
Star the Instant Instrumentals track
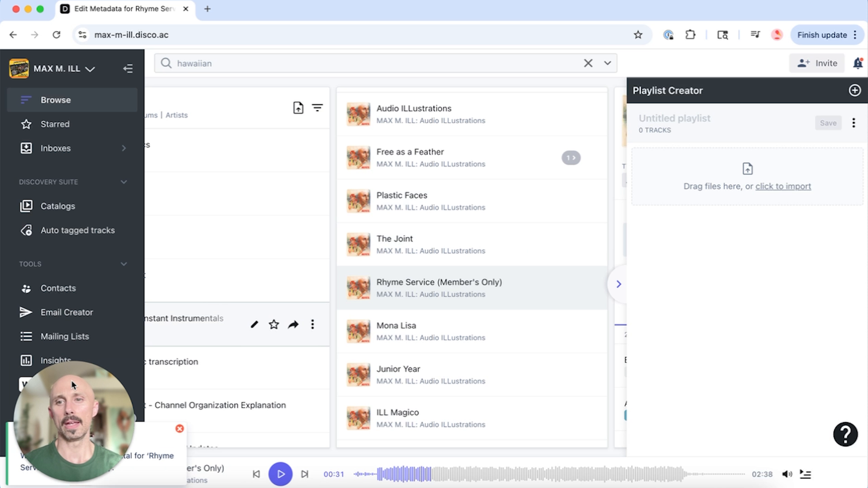pyautogui.click(x=274, y=324)
